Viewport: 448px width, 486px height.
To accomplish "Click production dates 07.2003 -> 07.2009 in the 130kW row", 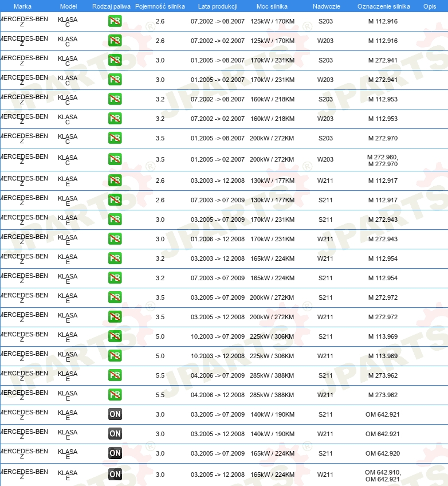I will [x=218, y=200].
